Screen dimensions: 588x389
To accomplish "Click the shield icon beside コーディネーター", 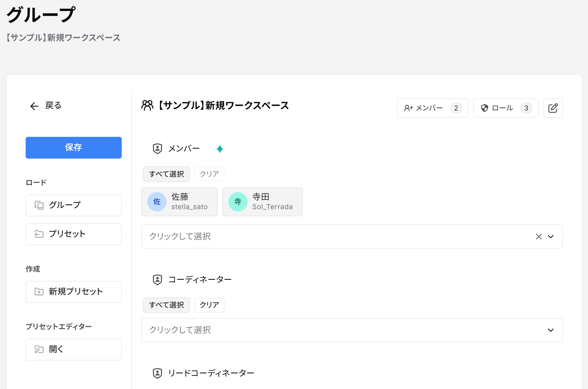I will click(157, 279).
